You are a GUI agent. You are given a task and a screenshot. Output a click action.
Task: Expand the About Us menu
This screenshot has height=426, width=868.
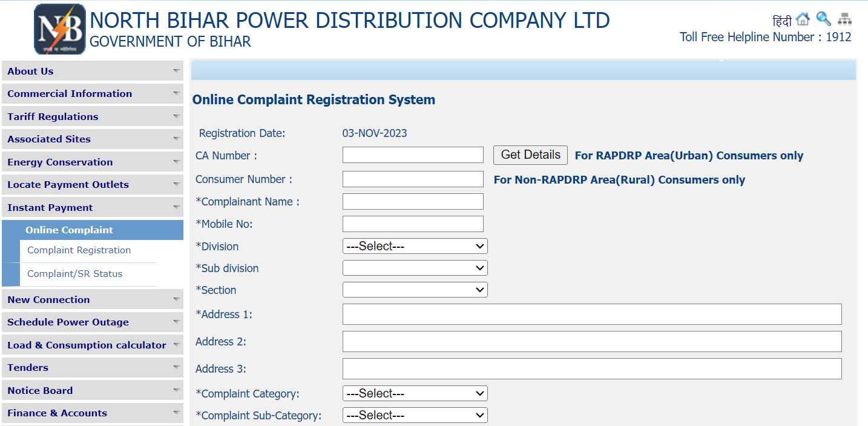click(92, 71)
